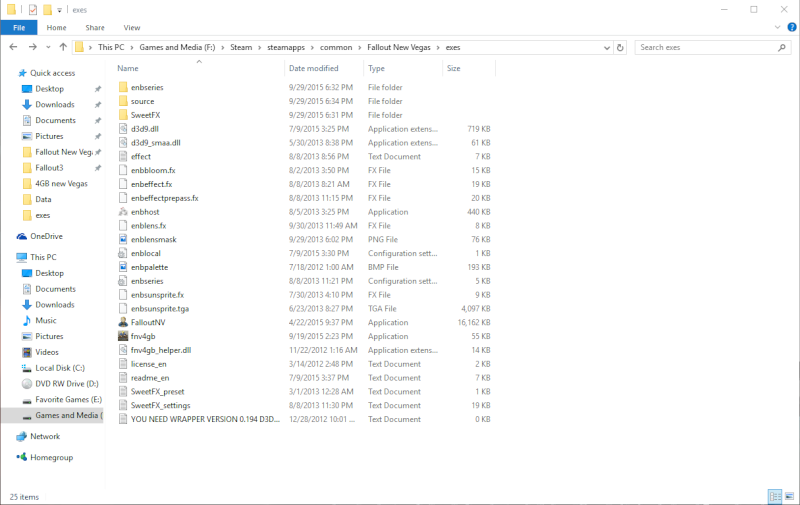The height and width of the screenshot is (505, 800).
Task: Click Fallout New Vegas breadcrumb
Action: pos(399,47)
